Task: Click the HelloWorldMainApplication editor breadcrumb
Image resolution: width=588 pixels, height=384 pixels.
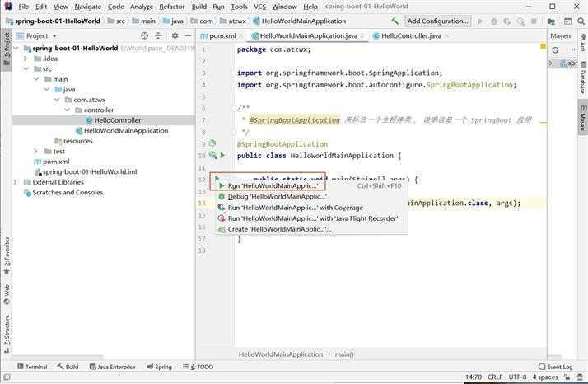Action: [281, 354]
